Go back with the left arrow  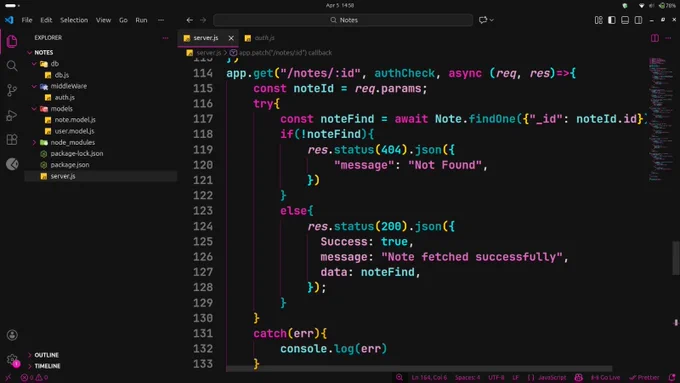[190, 20]
